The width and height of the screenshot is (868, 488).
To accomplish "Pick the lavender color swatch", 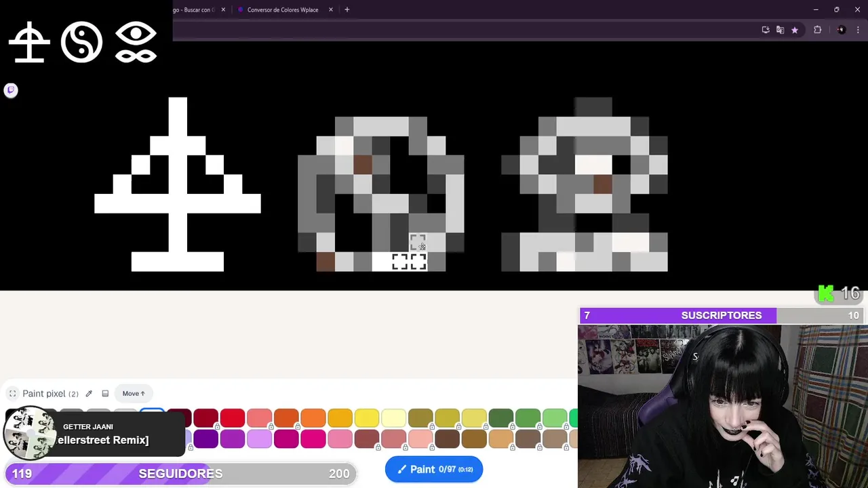I will point(259,439).
